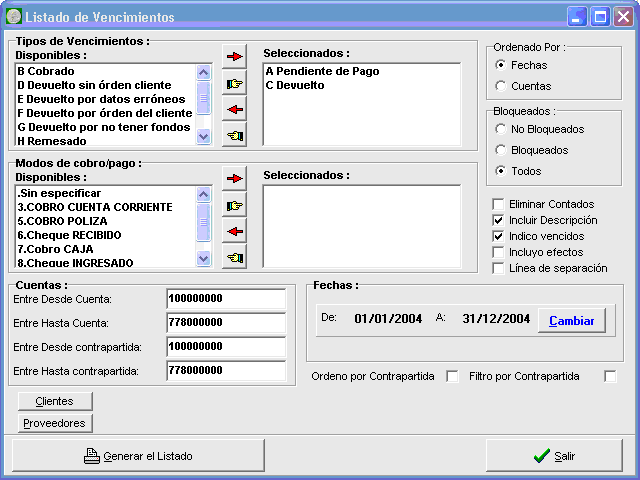This screenshot has width=640, height=480.
Task: Uncheck the Incluir Descripción checkbox
Action: [x=498, y=220]
